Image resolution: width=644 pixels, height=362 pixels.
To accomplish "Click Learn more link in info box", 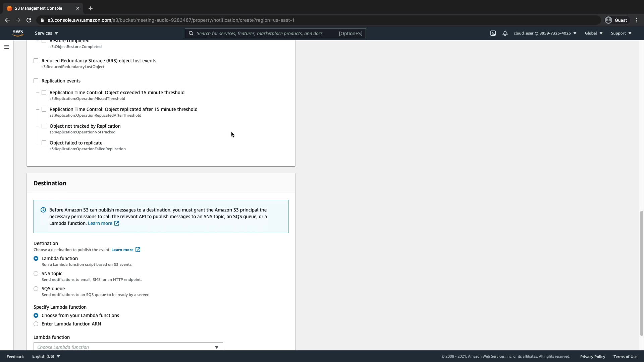I will (100, 223).
